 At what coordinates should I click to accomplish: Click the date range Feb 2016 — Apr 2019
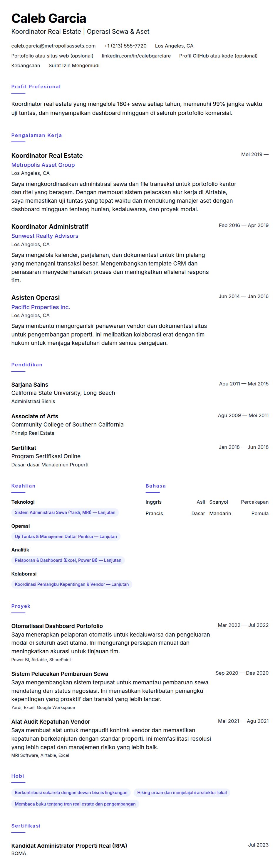244,225
